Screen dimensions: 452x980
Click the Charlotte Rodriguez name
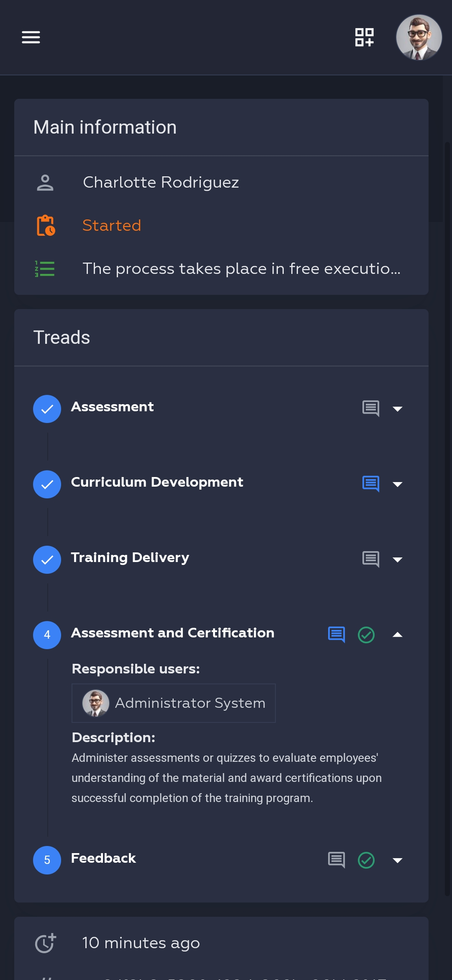[161, 183]
